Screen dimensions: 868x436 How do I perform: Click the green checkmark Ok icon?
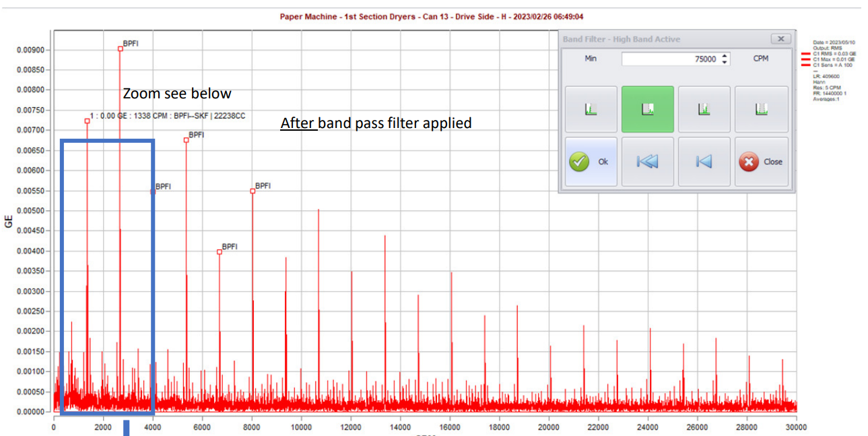click(580, 161)
